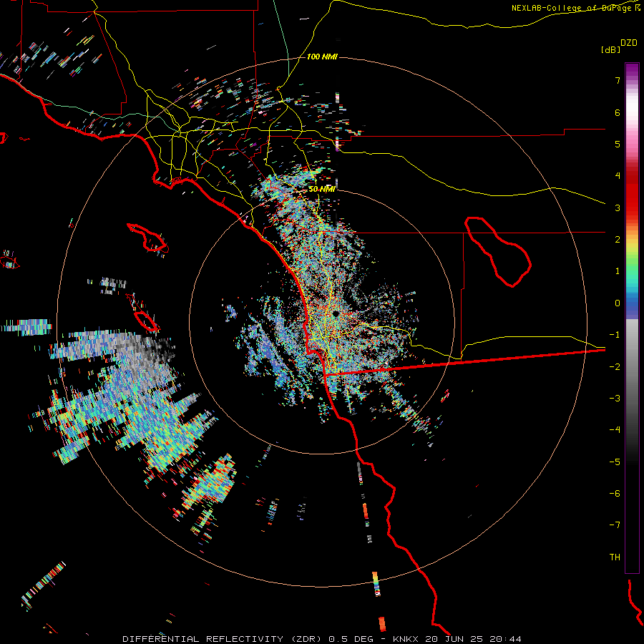Click the '100 NMI' range ring label
Viewport: 644px width, 644px height.
coord(322,57)
